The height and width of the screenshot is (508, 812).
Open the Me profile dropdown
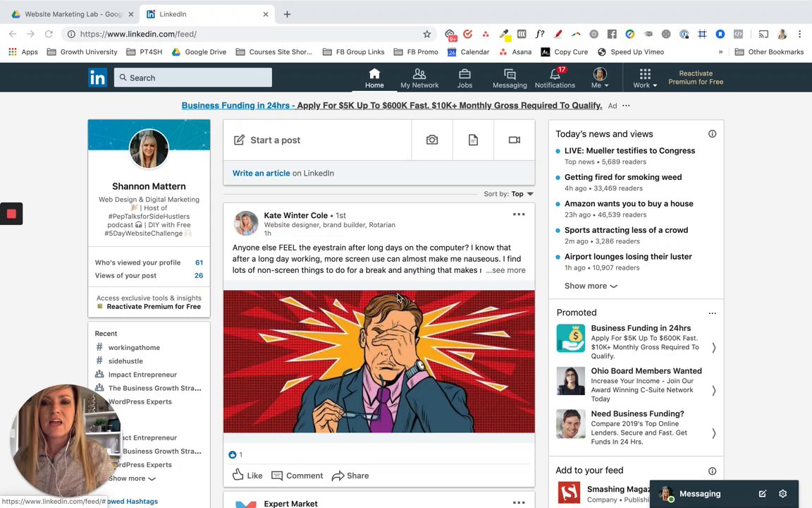(x=600, y=78)
